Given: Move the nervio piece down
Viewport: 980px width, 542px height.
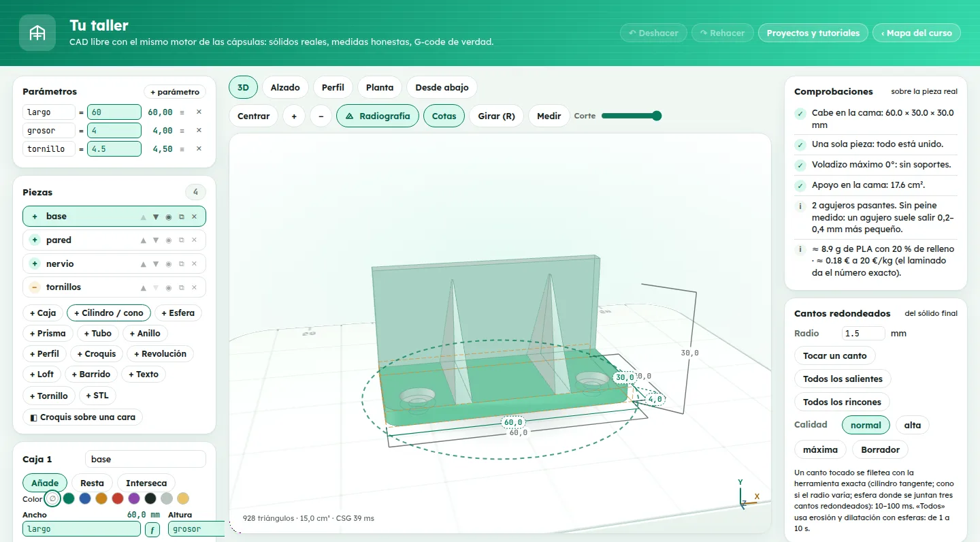Looking at the screenshot, I should pos(156,264).
